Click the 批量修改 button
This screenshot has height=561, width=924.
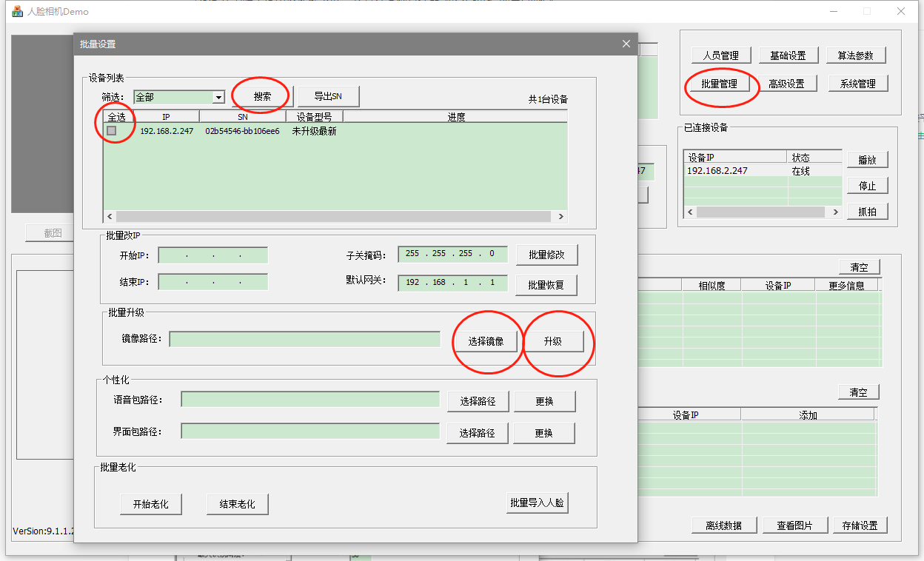click(x=546, y=255)
